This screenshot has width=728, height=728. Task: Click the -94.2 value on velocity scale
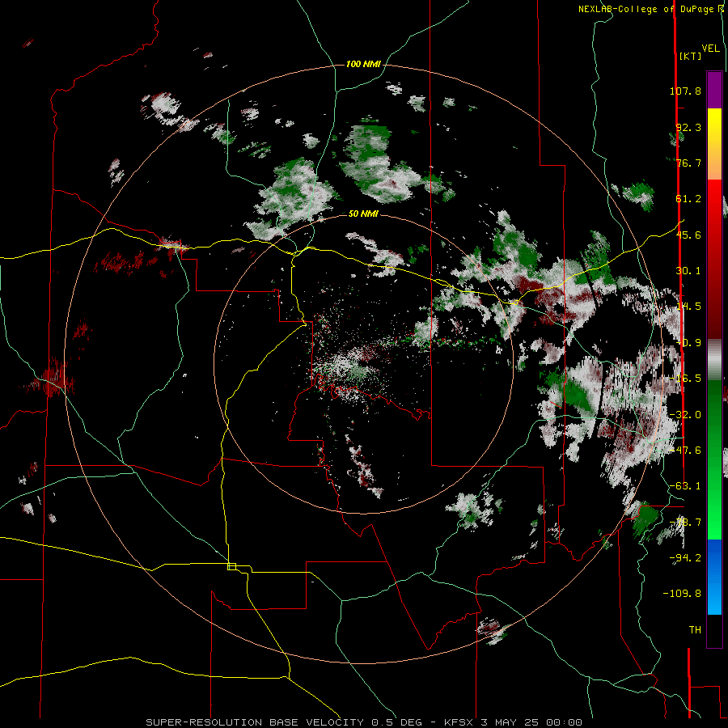(685, 557)
